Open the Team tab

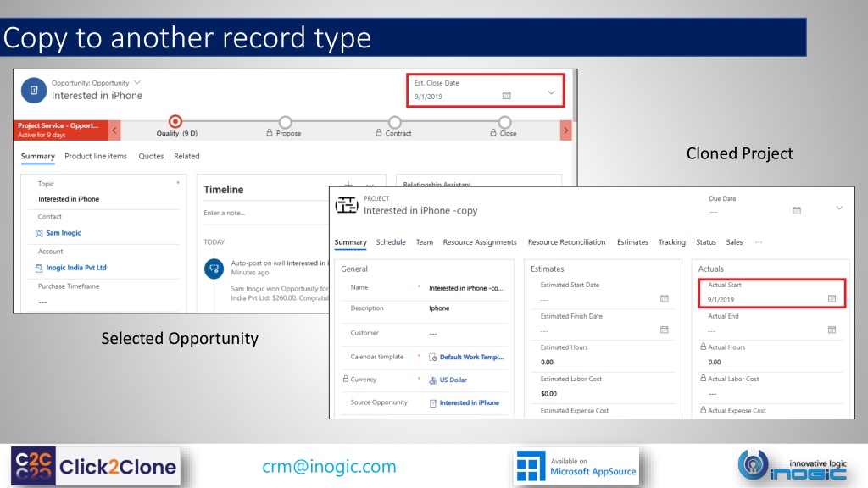tap(425, 242)
